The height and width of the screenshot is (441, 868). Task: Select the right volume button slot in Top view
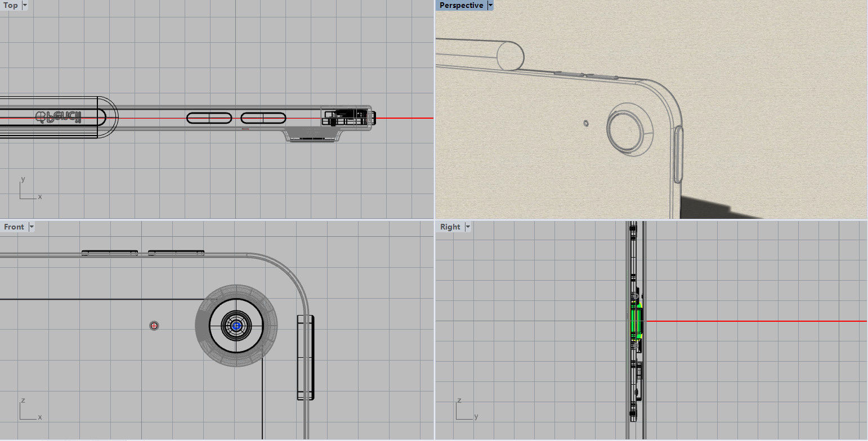(x=263, y=118)
